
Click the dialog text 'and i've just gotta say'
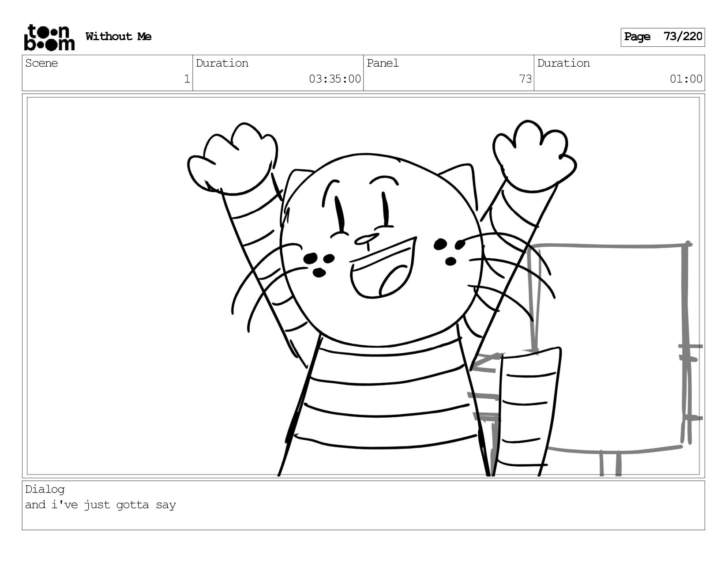coord(101,505)
